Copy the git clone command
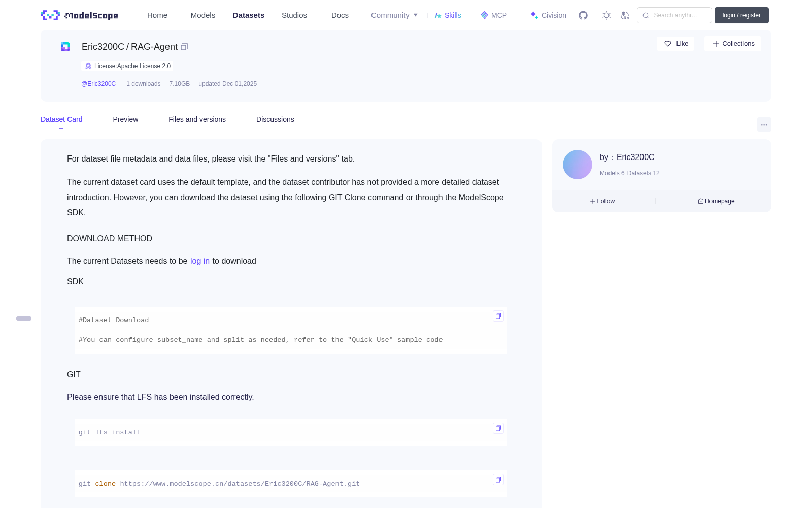Image resolution: width=812 pixels, height=508 pixels. coord(498,480)
